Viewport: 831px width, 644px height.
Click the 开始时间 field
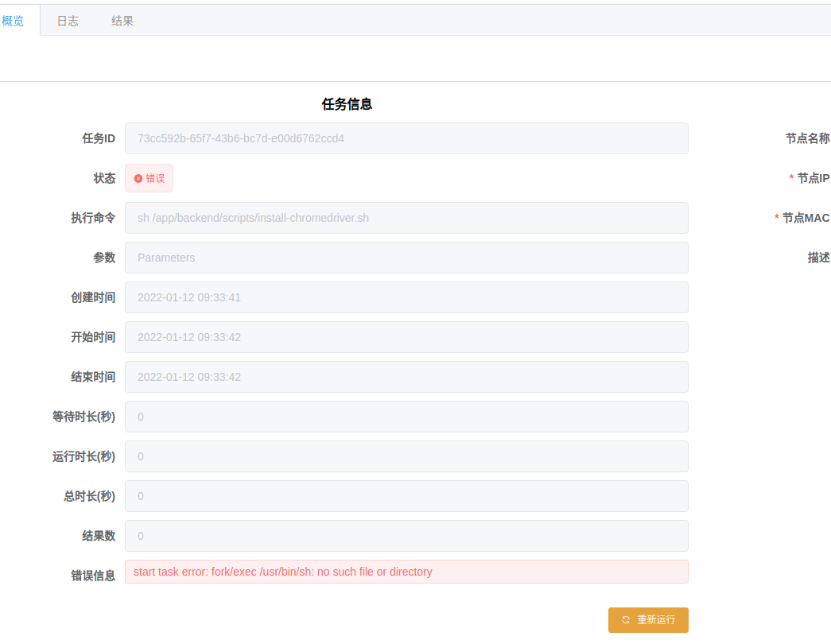click(406, 337)
